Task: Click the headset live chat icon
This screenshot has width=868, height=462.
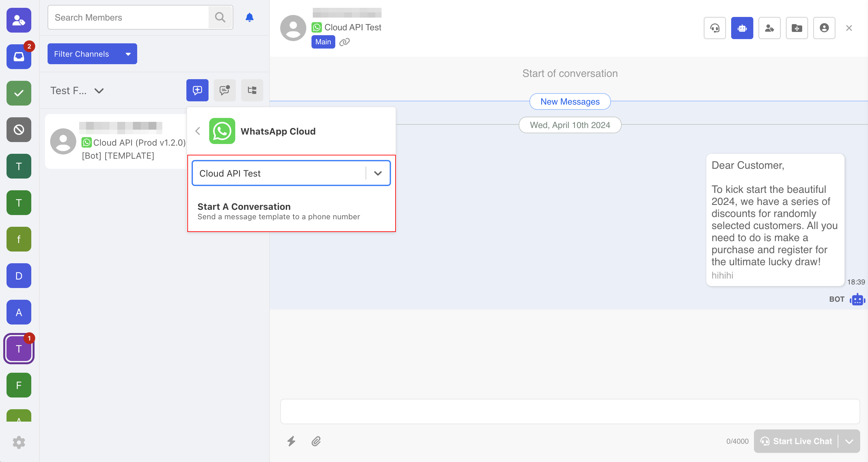Action: (x=714, y=28)
